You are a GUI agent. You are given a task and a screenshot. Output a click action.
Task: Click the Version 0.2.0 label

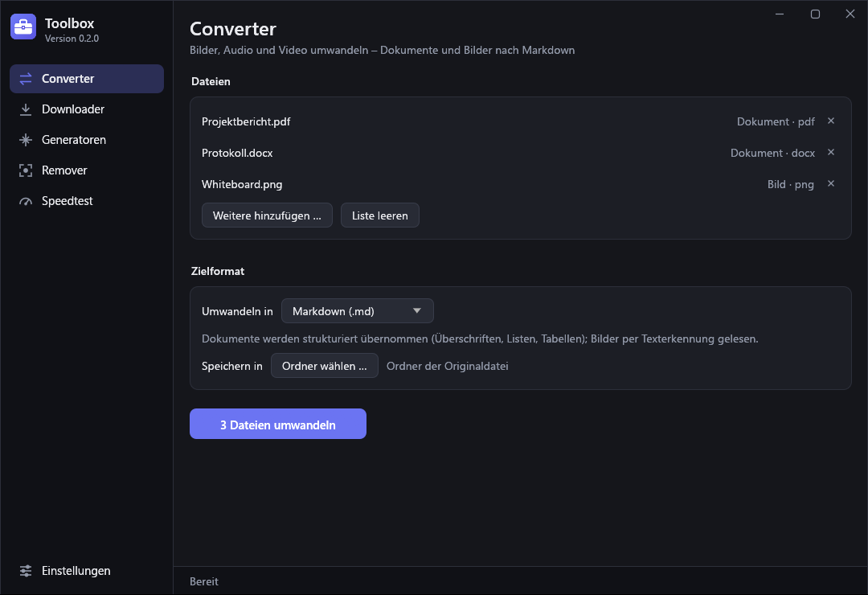(x=72, y=39)
